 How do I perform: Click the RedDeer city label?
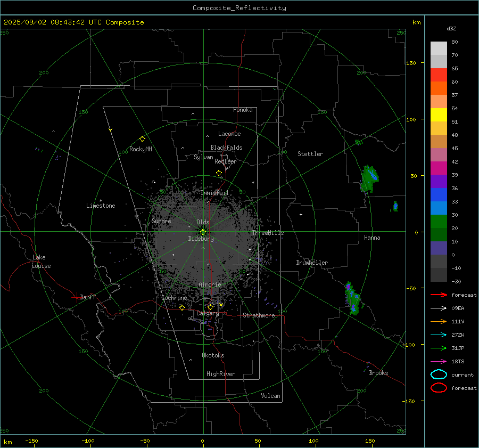226,161
